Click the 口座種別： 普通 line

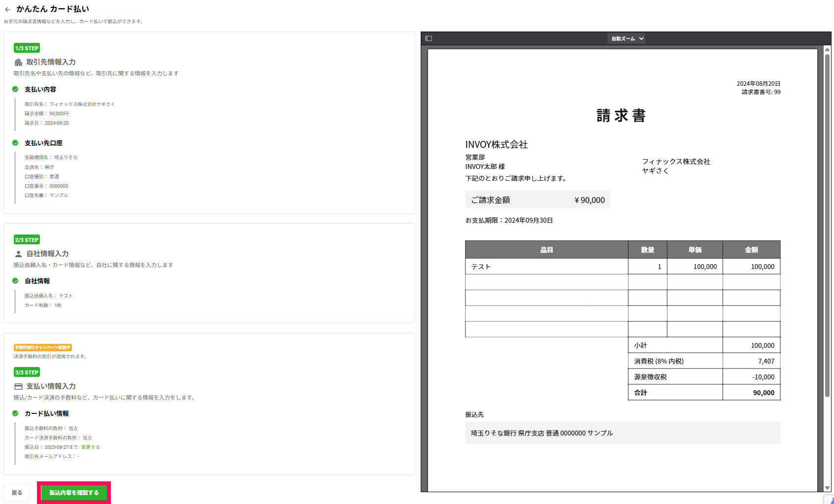[42, 177]
